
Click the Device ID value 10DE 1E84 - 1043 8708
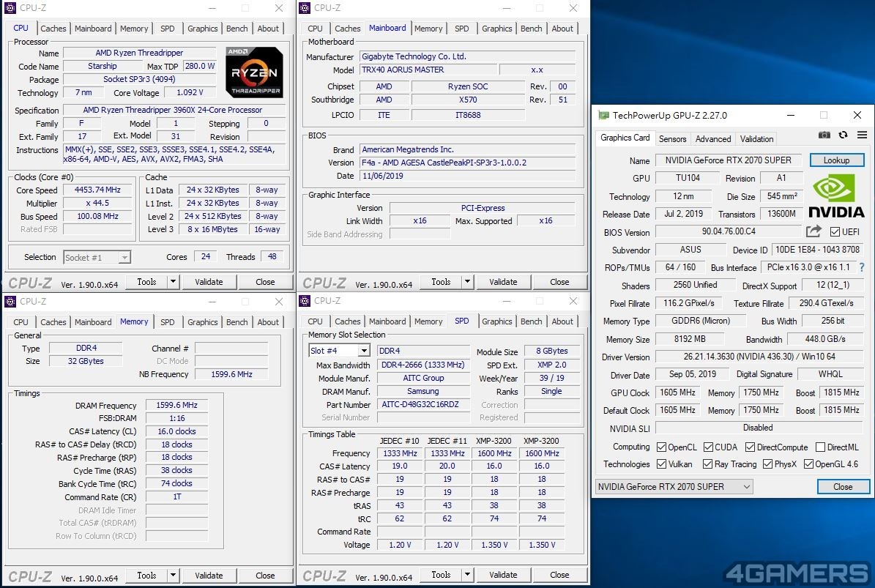pos(817,250)
